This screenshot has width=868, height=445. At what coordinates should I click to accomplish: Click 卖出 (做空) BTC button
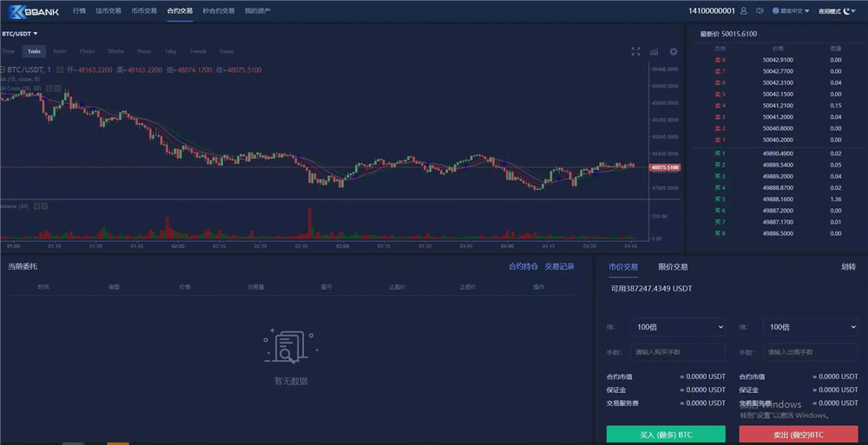tap(799, 435)
